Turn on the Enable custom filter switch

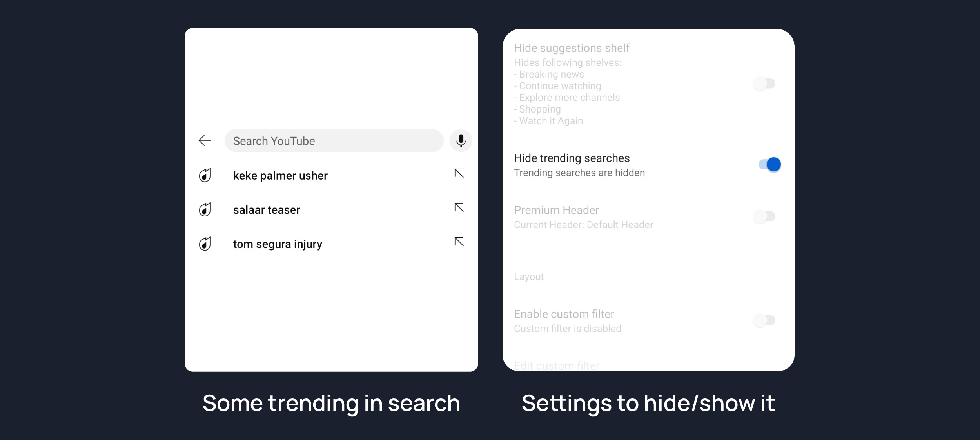pyautogui.click(x=764, y=320)
